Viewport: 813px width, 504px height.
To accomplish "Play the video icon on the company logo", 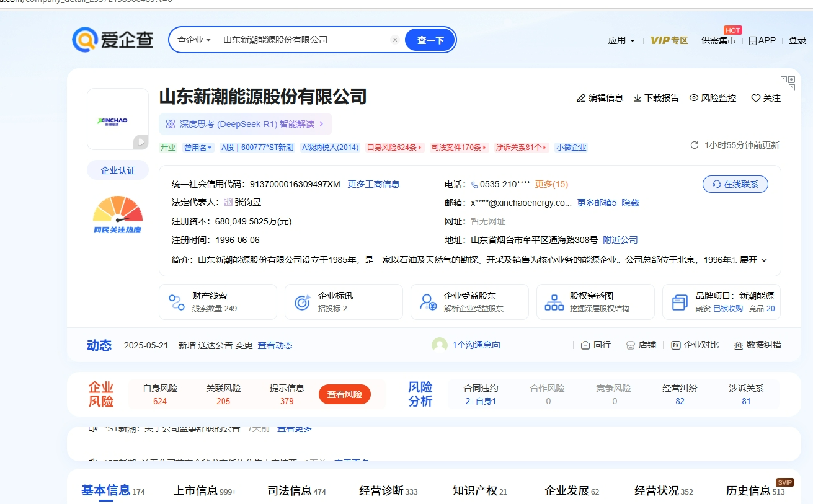I will pos(141,142).
